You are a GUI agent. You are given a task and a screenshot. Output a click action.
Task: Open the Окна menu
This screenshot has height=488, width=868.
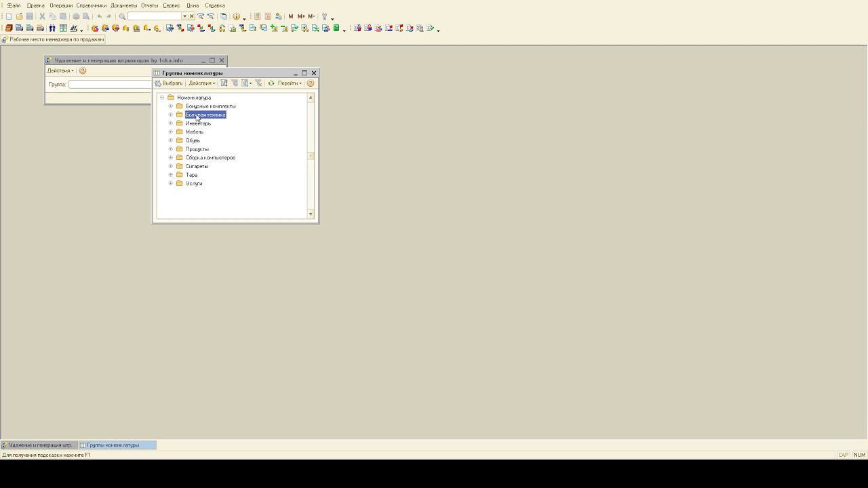[193, 5]
